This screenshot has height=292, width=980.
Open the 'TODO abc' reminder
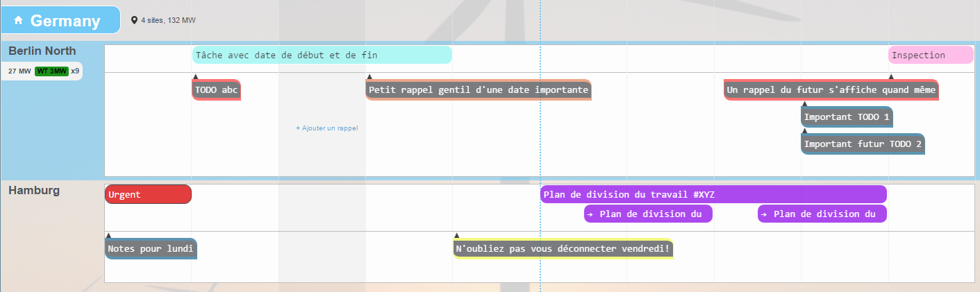pyautogui.click(x=217, y=89)
